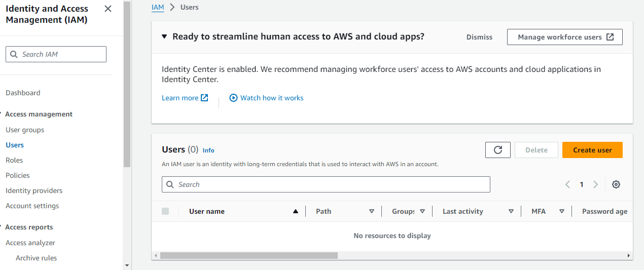Collapse the streamline human access banner
Image resolution: width=644 pixels, height=270 pixels.
tap(164, 36)
